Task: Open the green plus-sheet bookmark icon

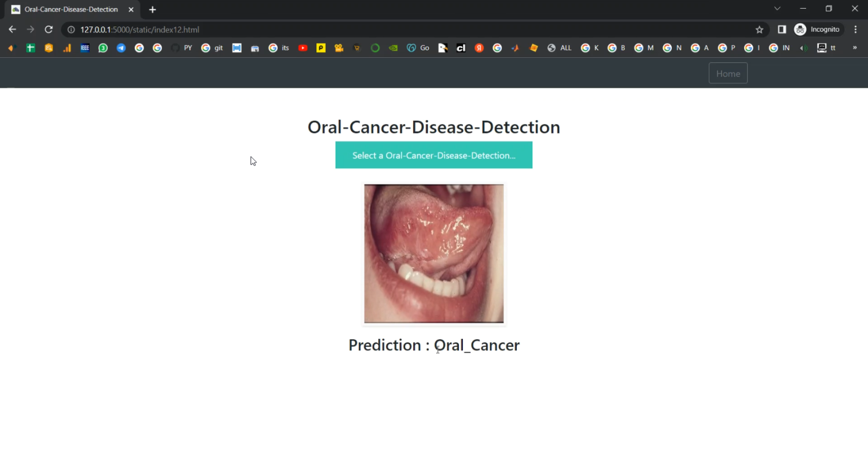Action: point(31,48)
